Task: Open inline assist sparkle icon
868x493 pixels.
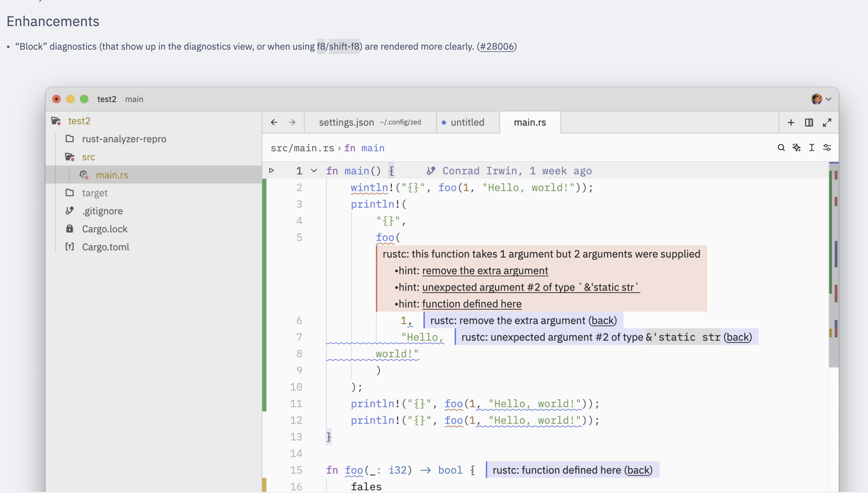Action: (x=797, y=148)
